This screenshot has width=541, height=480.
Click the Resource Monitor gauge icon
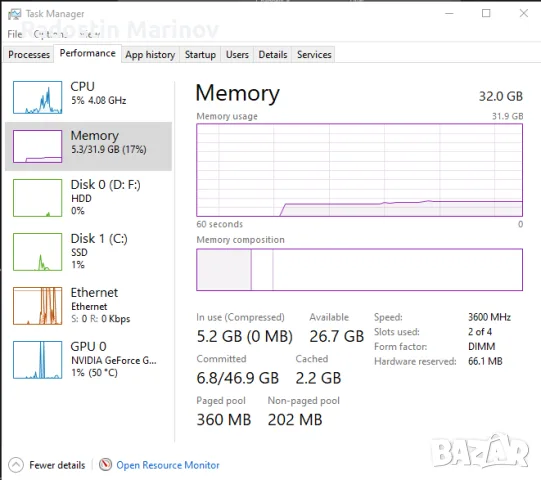106,464
